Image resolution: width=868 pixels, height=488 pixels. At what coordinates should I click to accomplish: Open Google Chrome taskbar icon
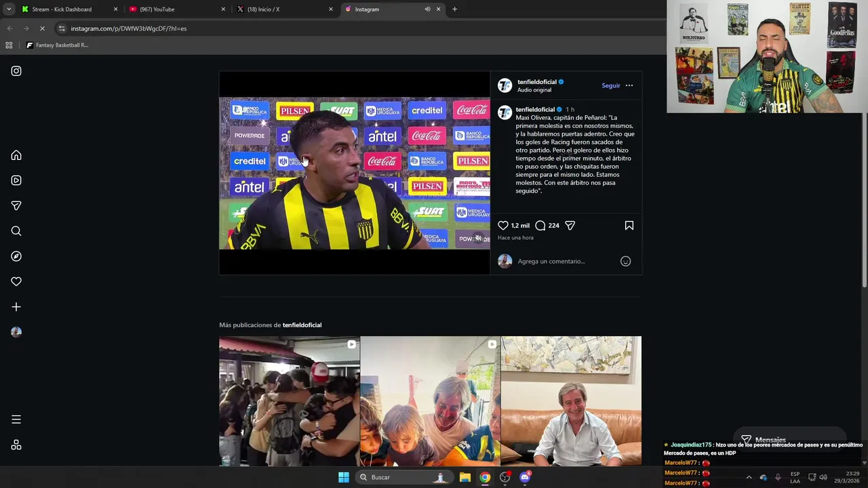(485, 477)
